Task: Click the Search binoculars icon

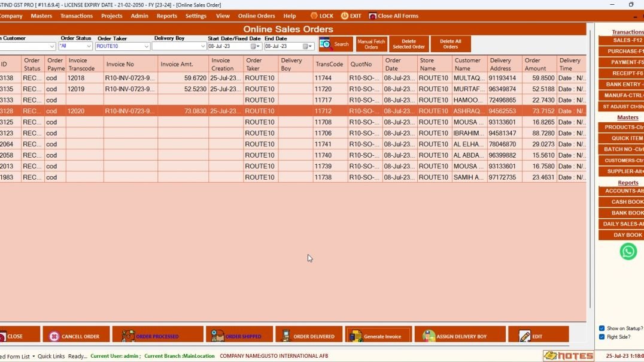Action: [x=326, y=43]
